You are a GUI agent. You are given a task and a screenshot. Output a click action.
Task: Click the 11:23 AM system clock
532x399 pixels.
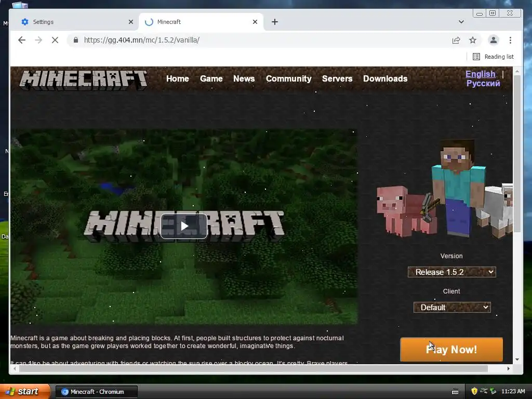tap(513, 391)
